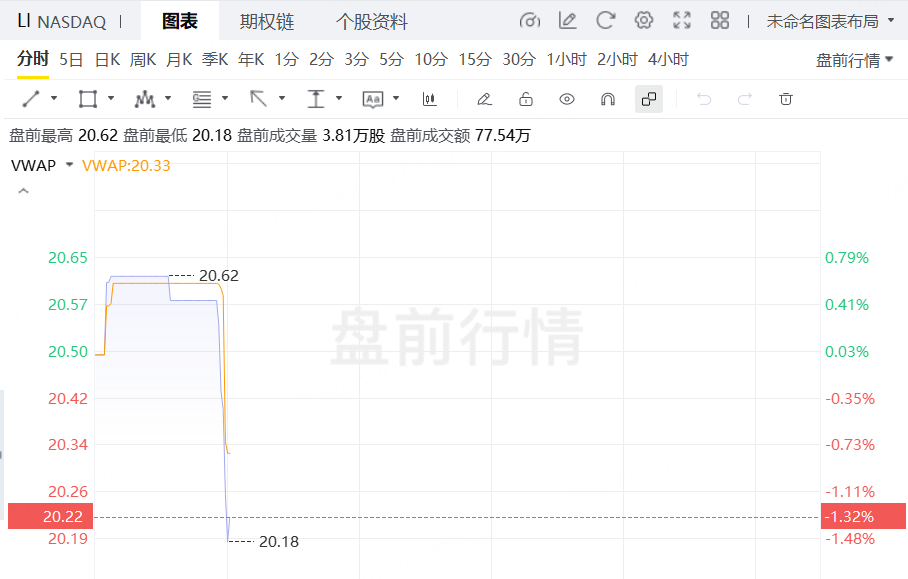
Task: Choose the text annotation tool
Action: 373,98
